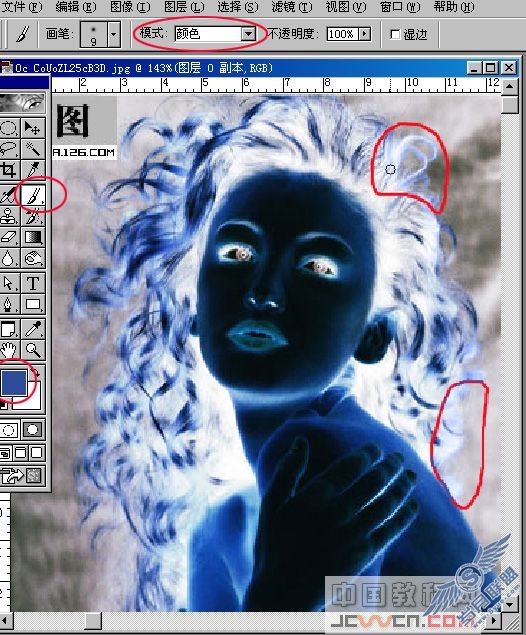Open the 帮助 (H) menu

tap(454, 6)
